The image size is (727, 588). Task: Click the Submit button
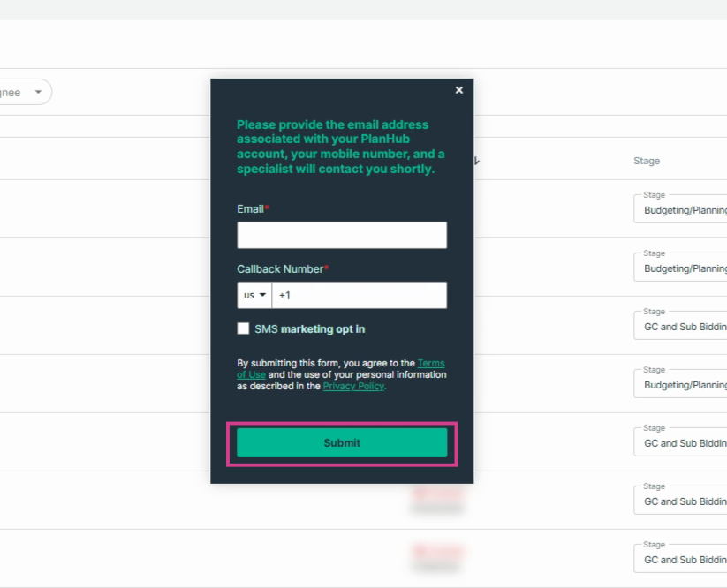(x=342, y=443)
